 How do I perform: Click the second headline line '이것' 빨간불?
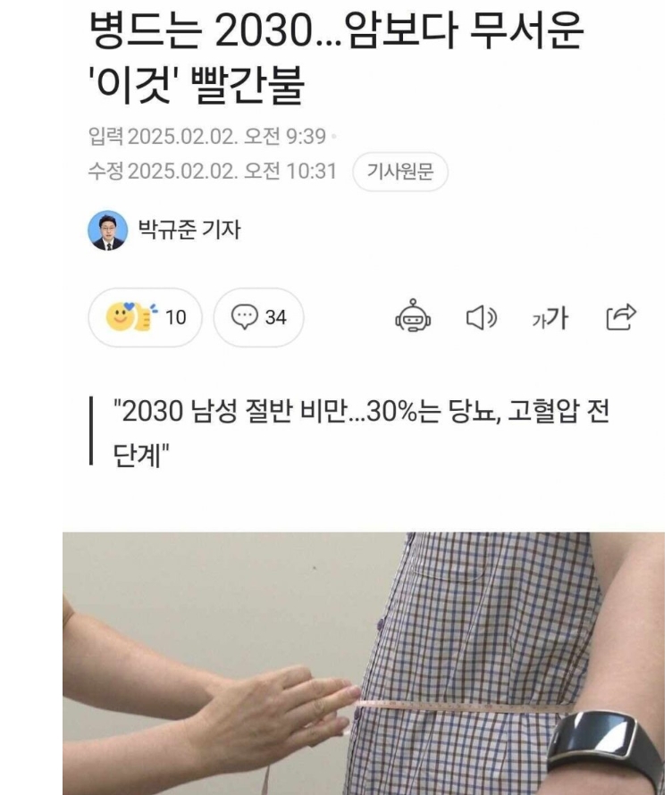pyautogui.click(x=197, y=84)
